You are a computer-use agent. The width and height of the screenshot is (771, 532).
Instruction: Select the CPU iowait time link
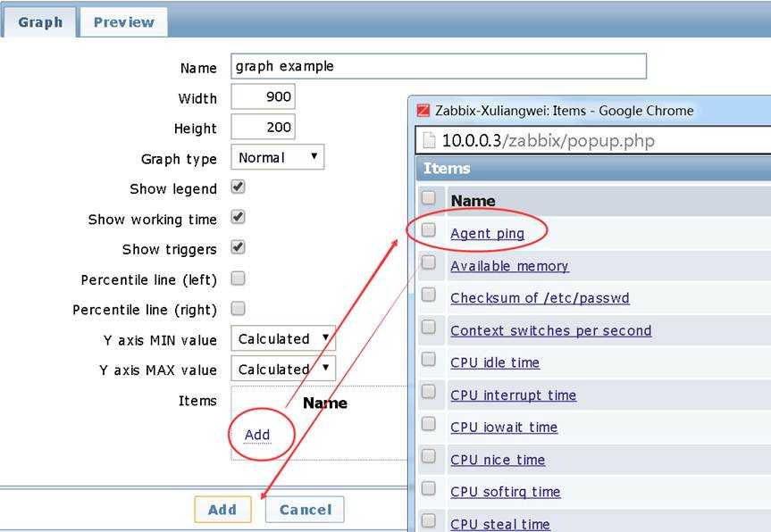[504, 428]
